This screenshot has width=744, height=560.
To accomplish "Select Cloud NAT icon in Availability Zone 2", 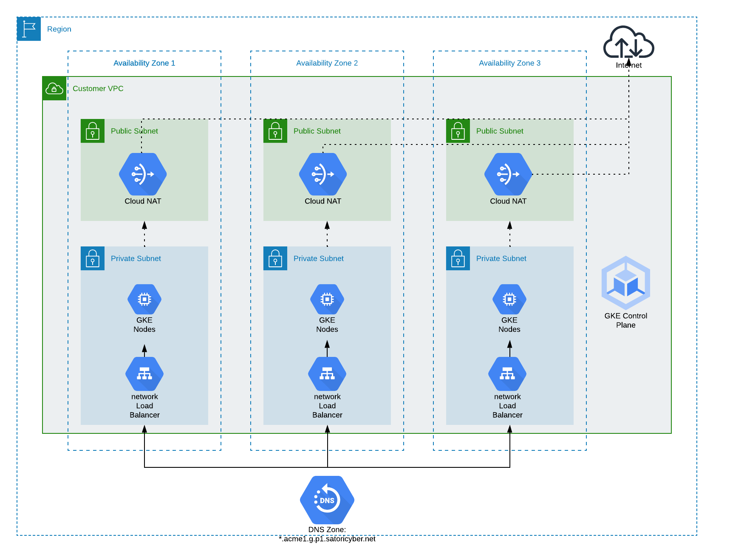I will coord(323,174).
